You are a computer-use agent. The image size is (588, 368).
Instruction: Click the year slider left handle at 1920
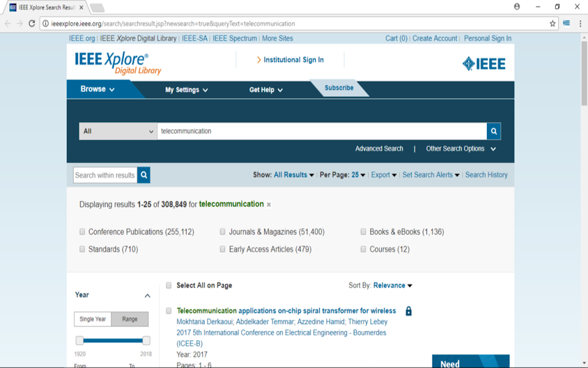pos(79,340)
